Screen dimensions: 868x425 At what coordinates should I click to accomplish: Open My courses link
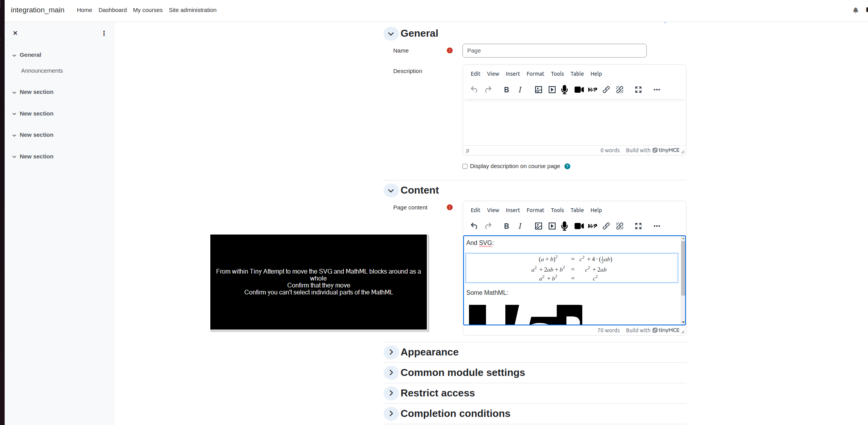click(x=148, y=10)
